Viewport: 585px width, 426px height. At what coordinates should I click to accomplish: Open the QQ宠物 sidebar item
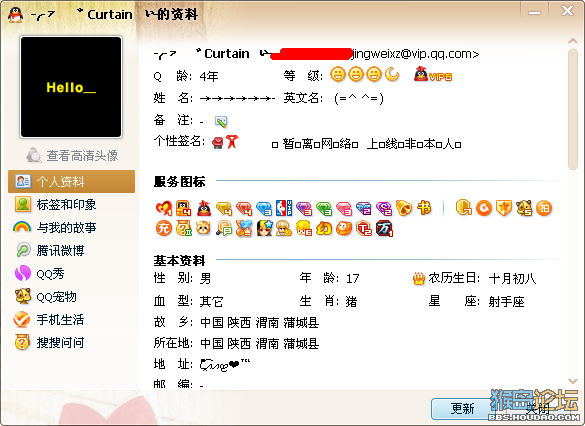coord(71,297)
